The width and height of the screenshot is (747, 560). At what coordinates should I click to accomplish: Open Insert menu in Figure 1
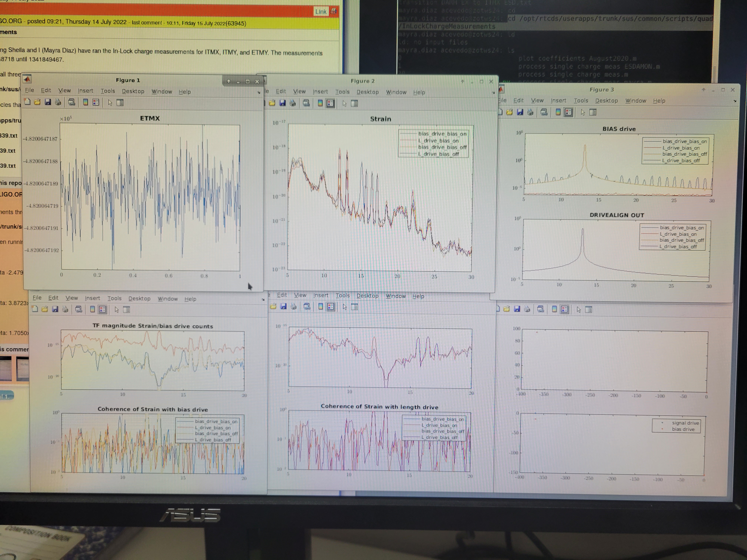(85, 91)
